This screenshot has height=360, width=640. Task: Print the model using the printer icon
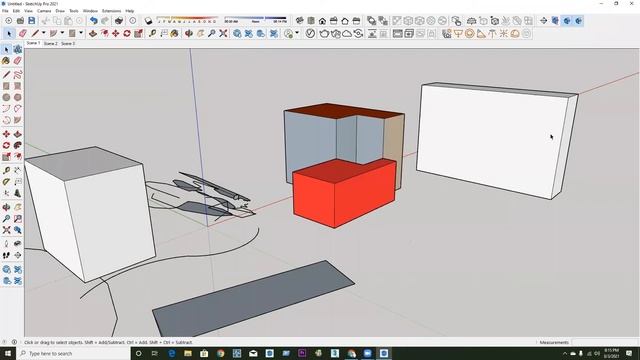tap(119, 21)
